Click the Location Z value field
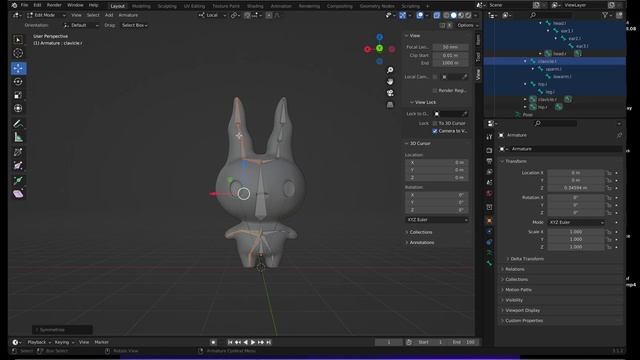 tap(576, 188)
